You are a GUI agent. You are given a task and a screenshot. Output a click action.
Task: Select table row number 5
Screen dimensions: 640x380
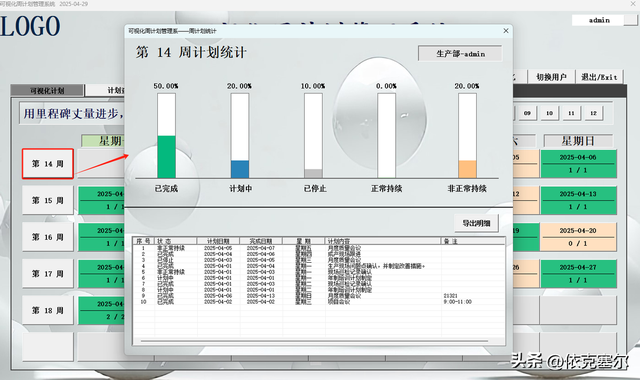(x=319, y=271)
